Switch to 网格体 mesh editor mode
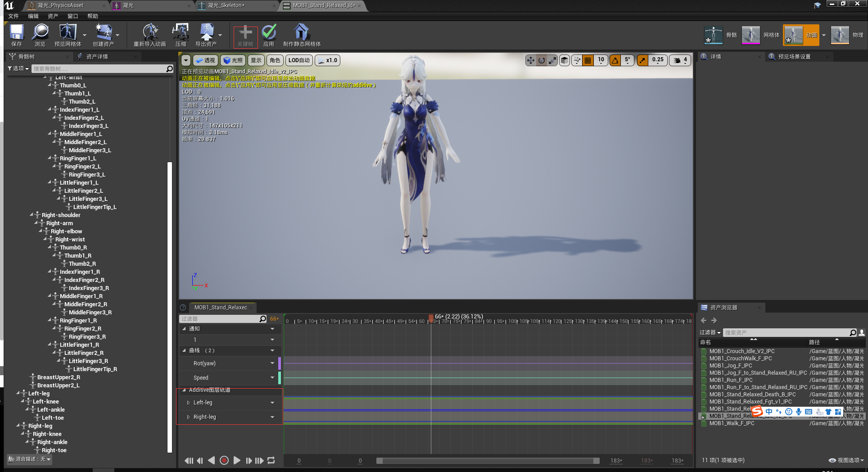This screenshot has height=472, width=868. (760, 35)
